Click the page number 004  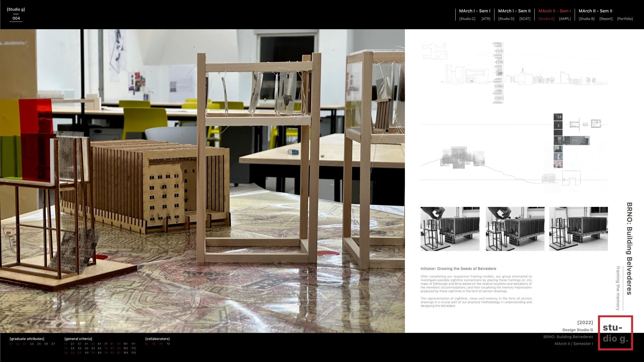(16, 18)
